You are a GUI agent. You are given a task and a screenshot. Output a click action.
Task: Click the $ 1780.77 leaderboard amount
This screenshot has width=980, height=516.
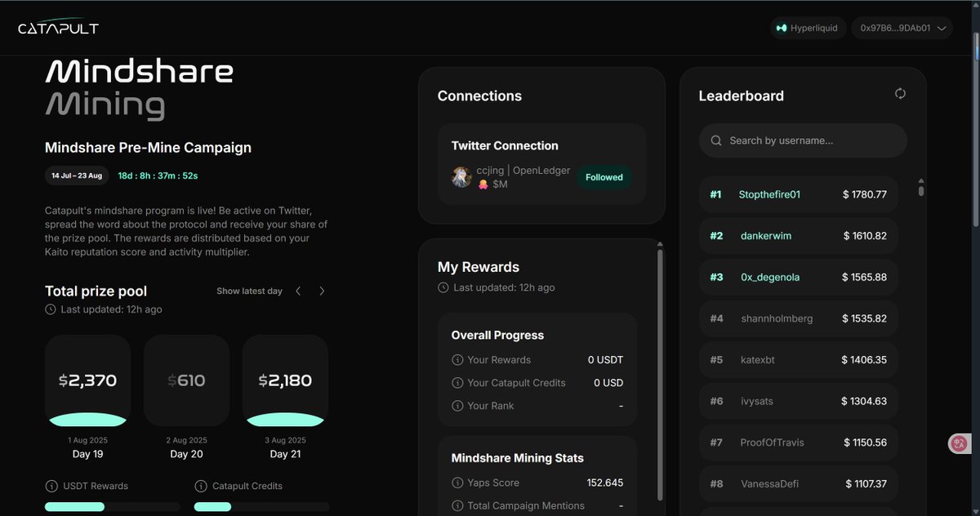865,194
